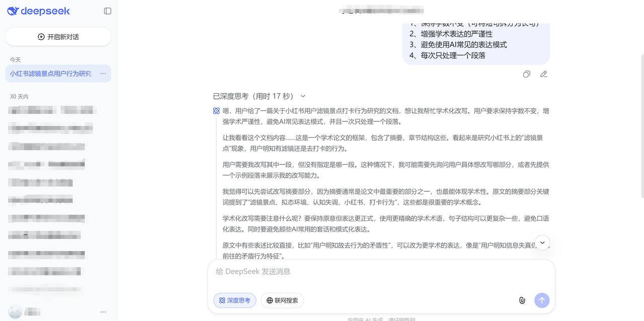Start a new chat with 开启新对话
Viewport: 644px width, 321px height.
[58, 37]
